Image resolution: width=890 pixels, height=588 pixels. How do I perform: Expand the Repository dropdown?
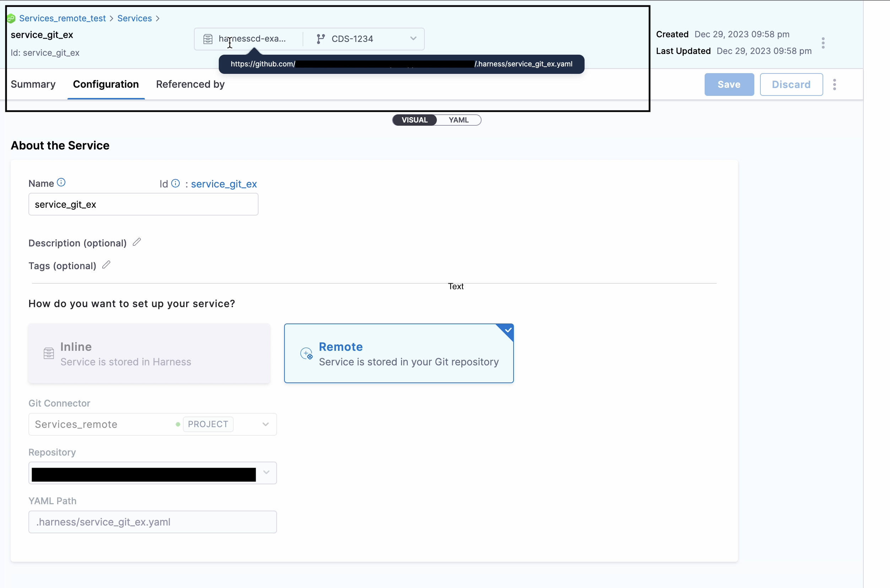tap(266, 473)
